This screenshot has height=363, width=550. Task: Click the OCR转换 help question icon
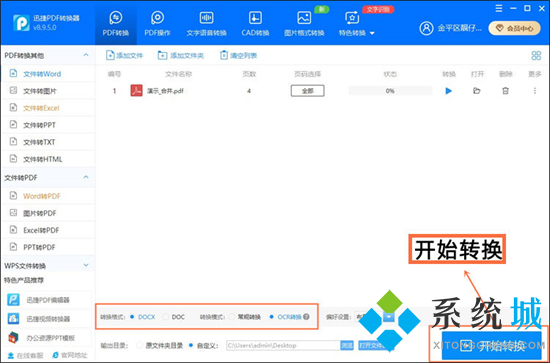(x=306, y=317)
